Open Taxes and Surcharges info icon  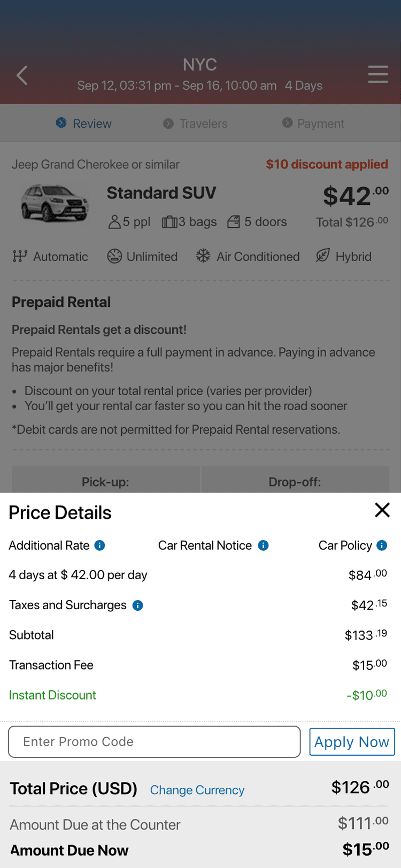138,605
